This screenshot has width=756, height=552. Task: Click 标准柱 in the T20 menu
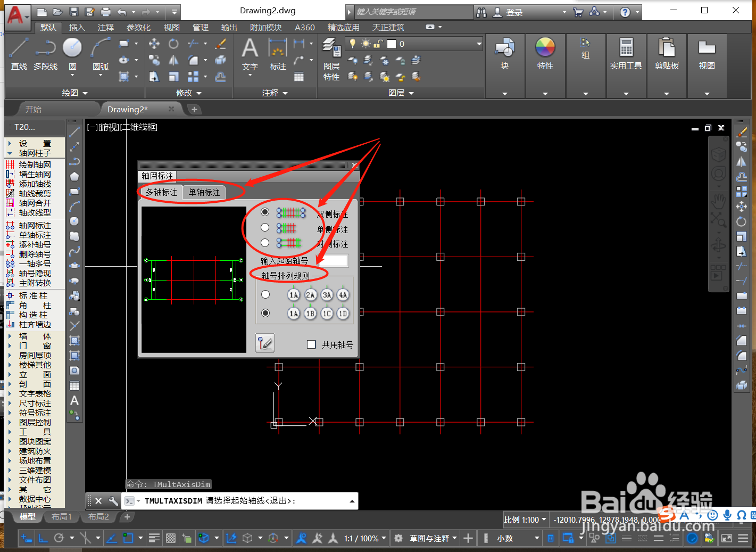33,295
